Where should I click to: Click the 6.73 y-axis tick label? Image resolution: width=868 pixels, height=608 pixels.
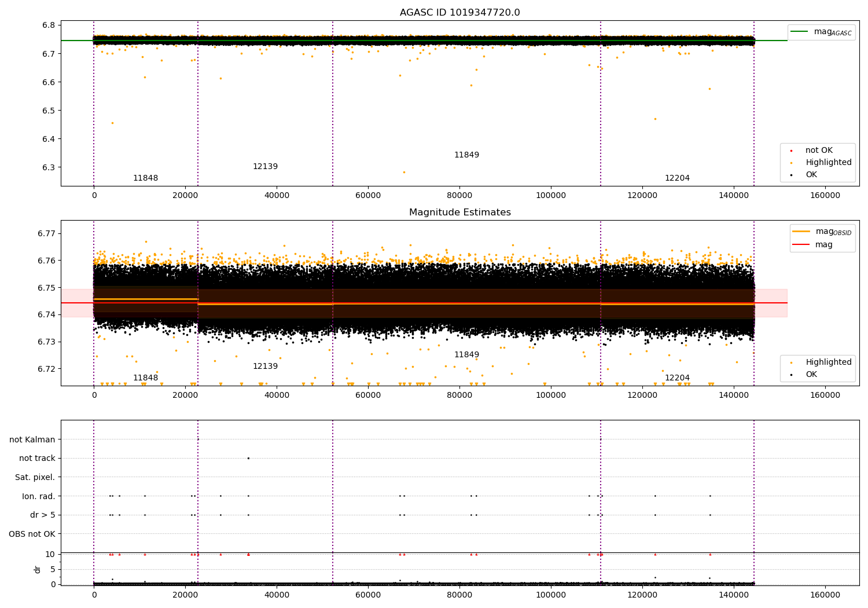pyautogui.click(x=46, y=342)
